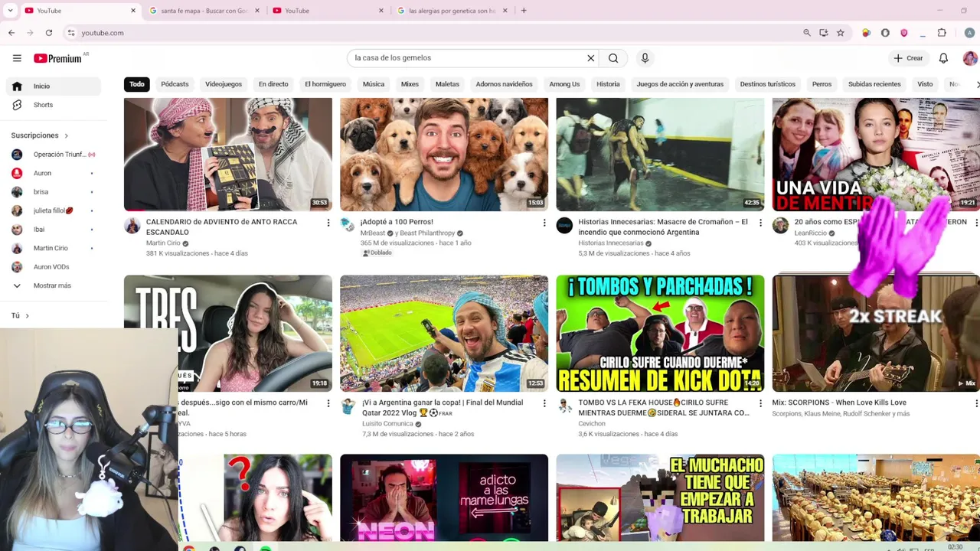Image resolution: width=980 pixels, height=551 pixels.
Task: Start voice search with the microphone
Action: coord(645,58)
